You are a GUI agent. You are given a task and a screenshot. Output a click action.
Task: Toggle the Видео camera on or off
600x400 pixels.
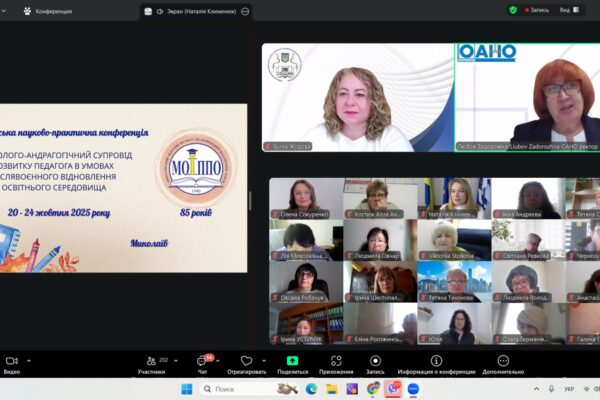click(x=12, y=361)
